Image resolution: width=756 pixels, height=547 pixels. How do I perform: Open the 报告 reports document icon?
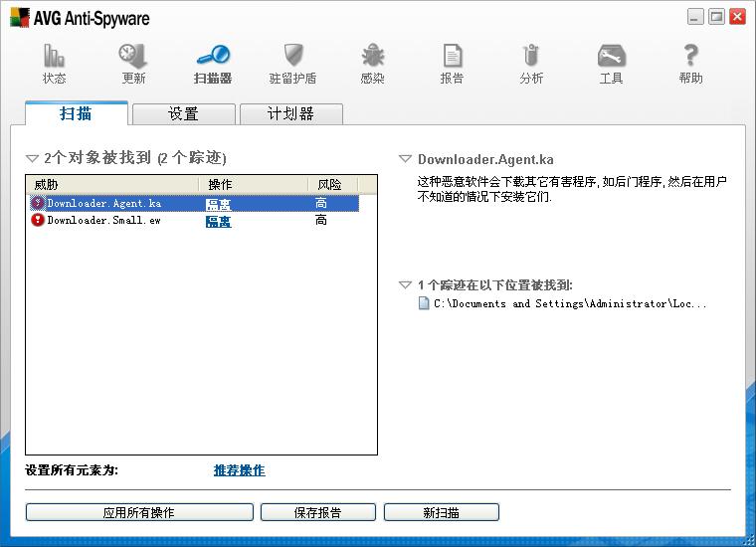pos(453,56)
